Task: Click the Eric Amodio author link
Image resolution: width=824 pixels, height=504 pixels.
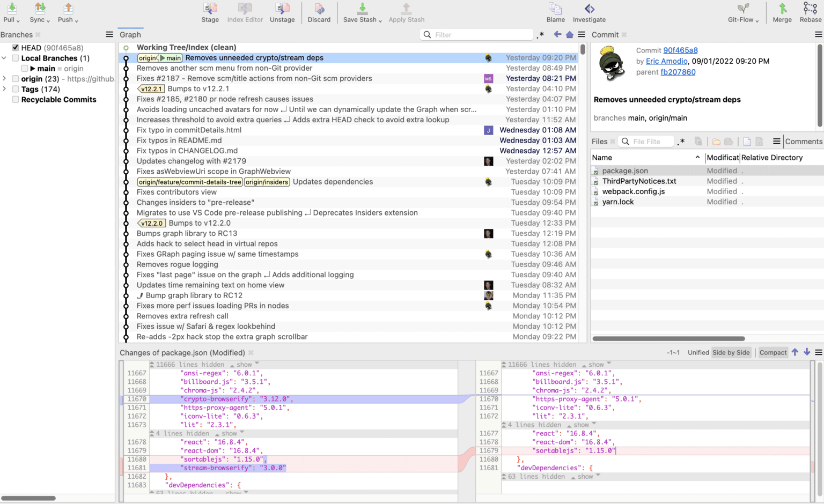Action: click(666, 61)
